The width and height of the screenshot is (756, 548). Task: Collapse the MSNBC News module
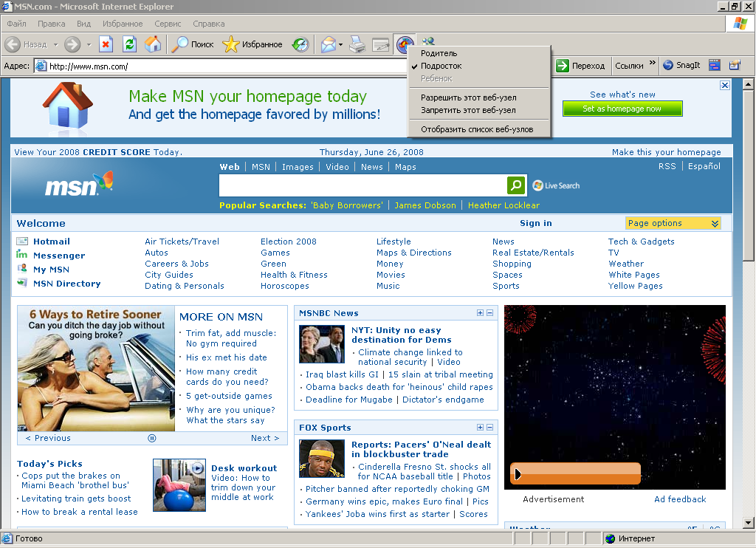[x=490, y=313]
